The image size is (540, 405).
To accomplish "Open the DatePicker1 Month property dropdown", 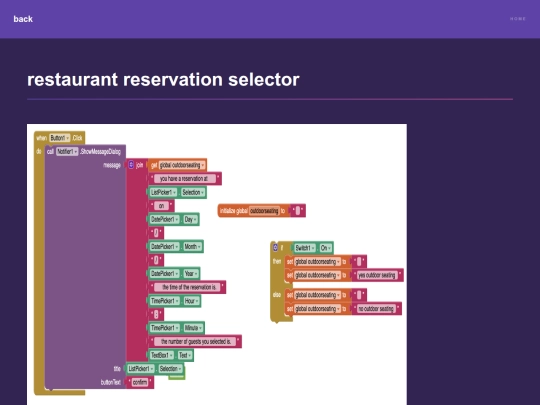I will click(x=193, y=247).
